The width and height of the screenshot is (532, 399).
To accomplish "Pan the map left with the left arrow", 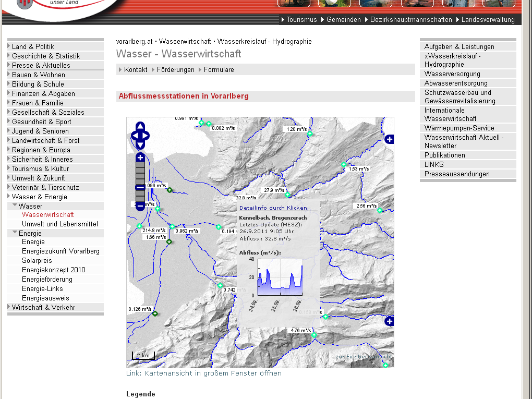I will 134,136.
